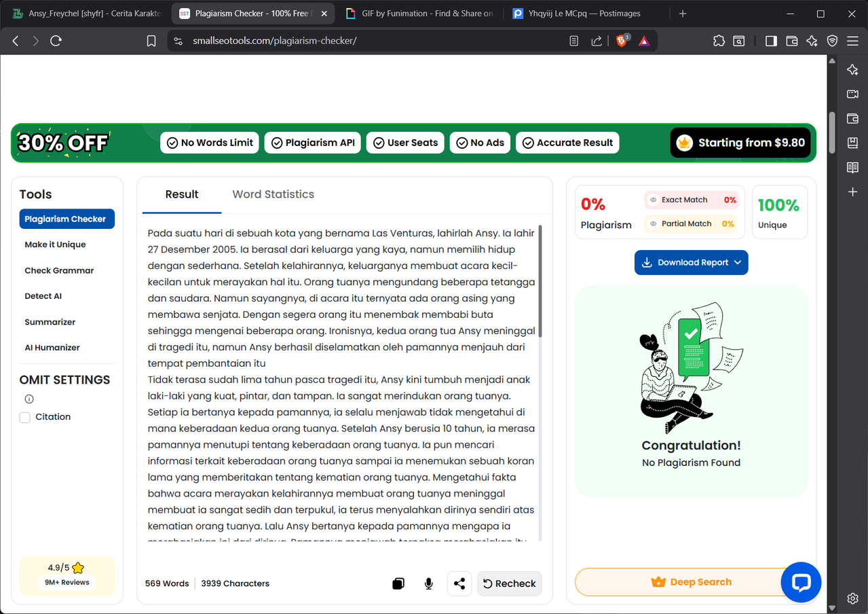This screenshot has height=614, width=868.
Task: Open a new browser tab
Action: coord(683,14)
